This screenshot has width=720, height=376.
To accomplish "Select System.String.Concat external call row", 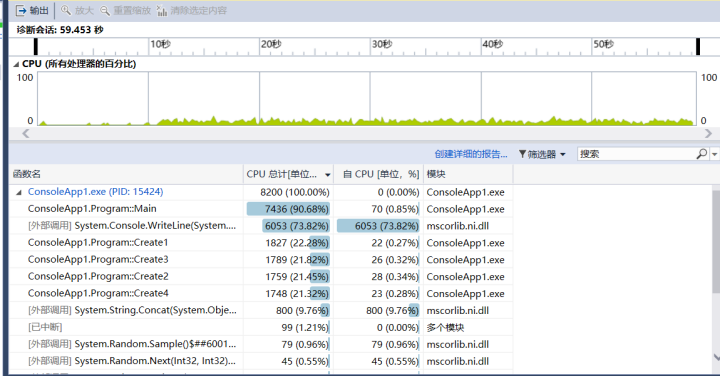I will coord(261,310).
